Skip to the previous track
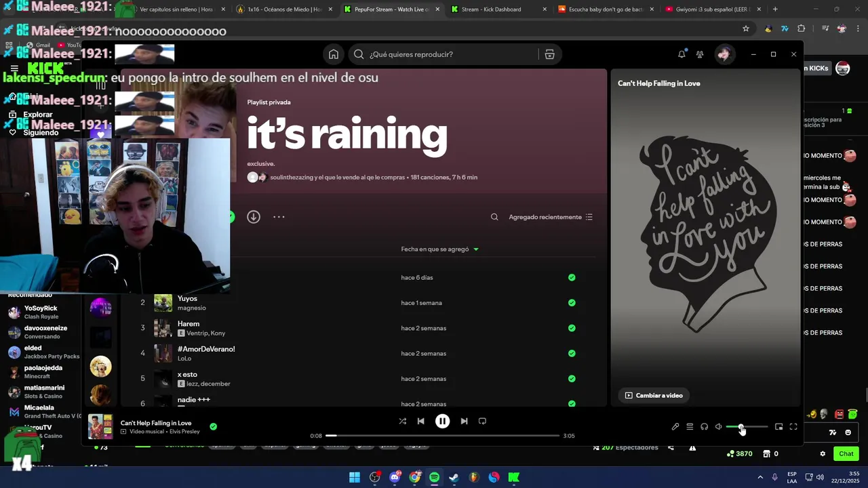Viewport: 868px width, 488px height. click(x=420, y=421)
